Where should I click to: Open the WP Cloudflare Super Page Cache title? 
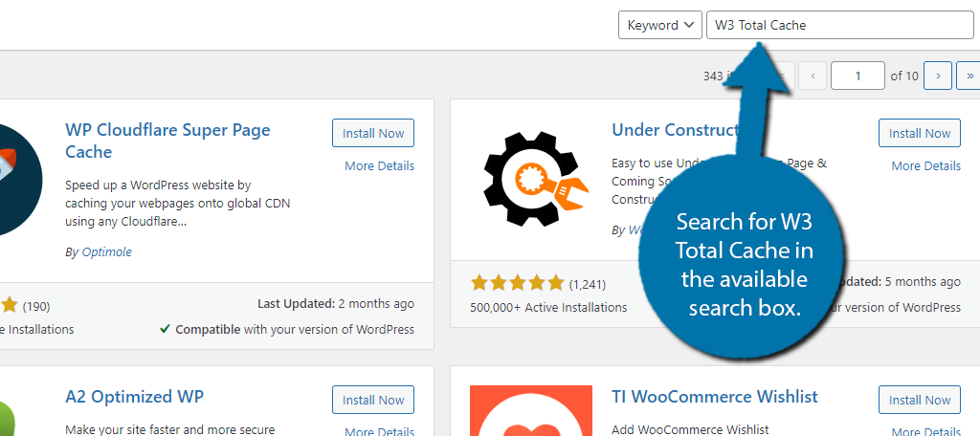[x=167, y=142]
